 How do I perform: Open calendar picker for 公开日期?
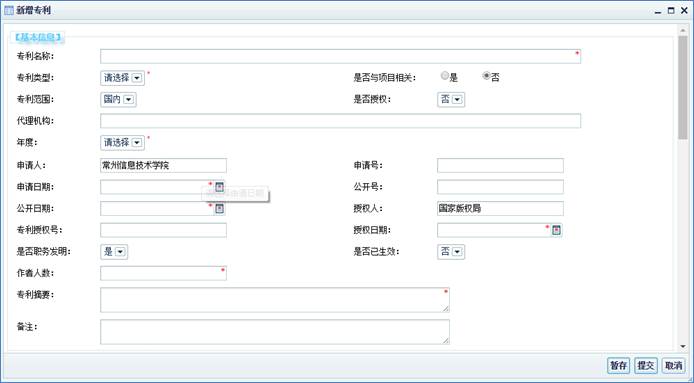(220, 209)
